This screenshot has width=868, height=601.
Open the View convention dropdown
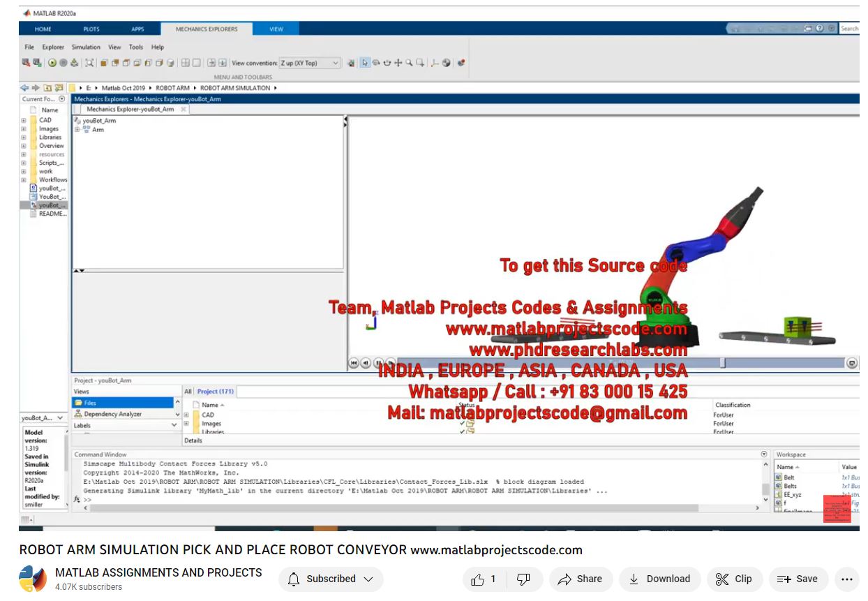310,63
